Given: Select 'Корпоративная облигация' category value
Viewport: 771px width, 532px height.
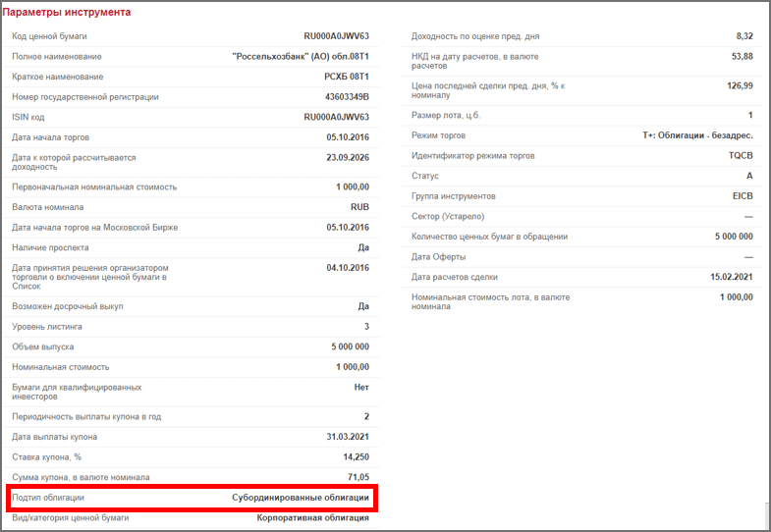Looking at the screenshot, I should point(312,517).
